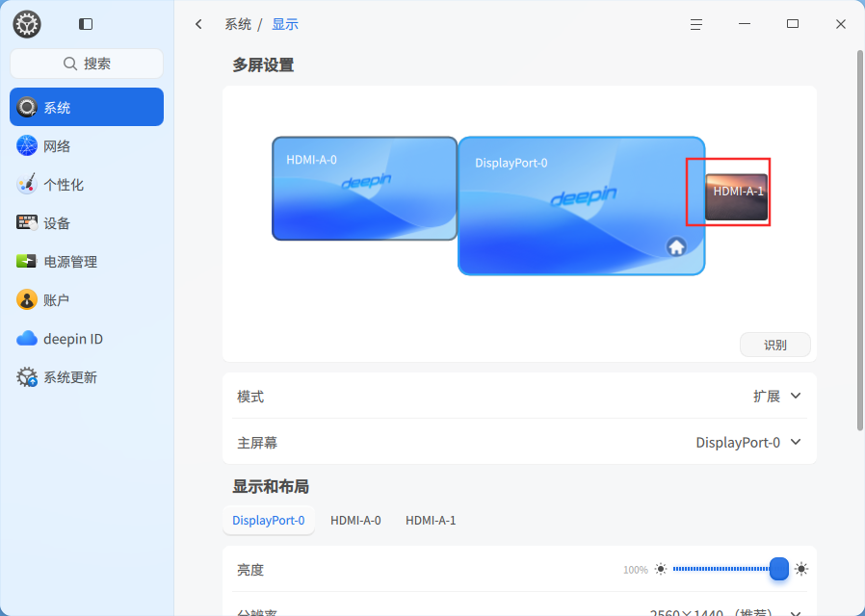The image size is (865, 616).
Task: Open the hamburger menu icon in title bar
Action: pos(696,24)
